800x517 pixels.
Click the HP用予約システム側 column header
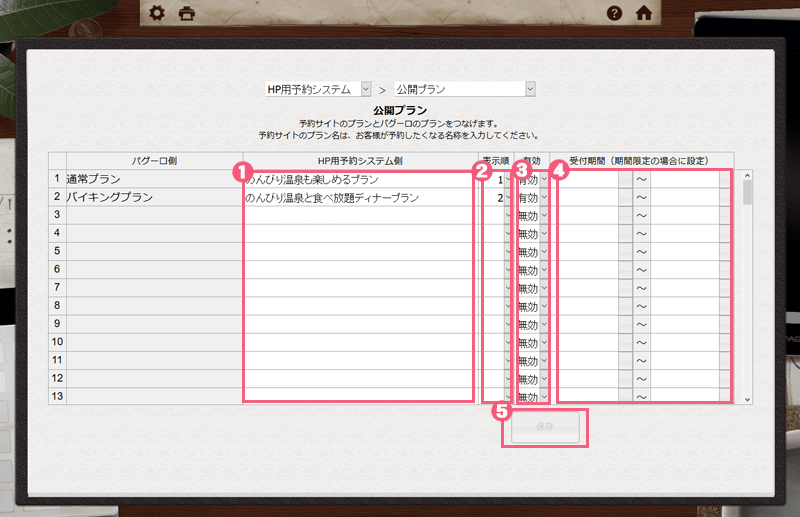[360, 161]
